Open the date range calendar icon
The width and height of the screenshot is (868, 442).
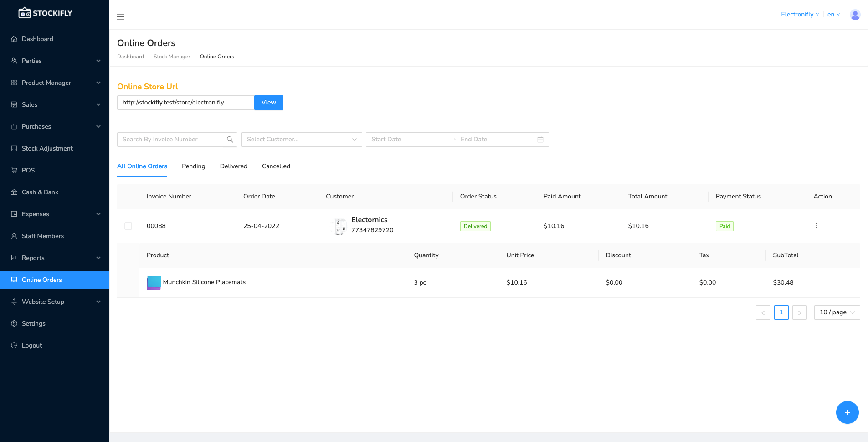coord(540,140)
